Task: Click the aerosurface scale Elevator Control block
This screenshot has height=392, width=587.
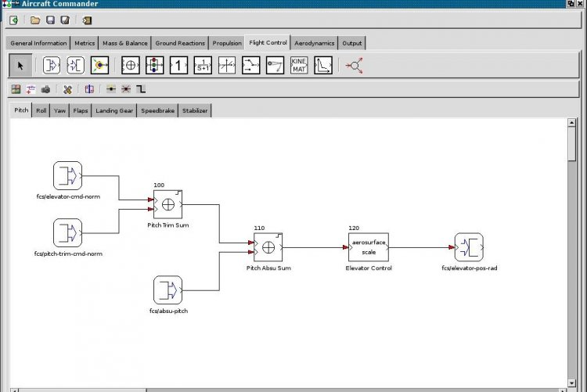Action: pos(368,246)
